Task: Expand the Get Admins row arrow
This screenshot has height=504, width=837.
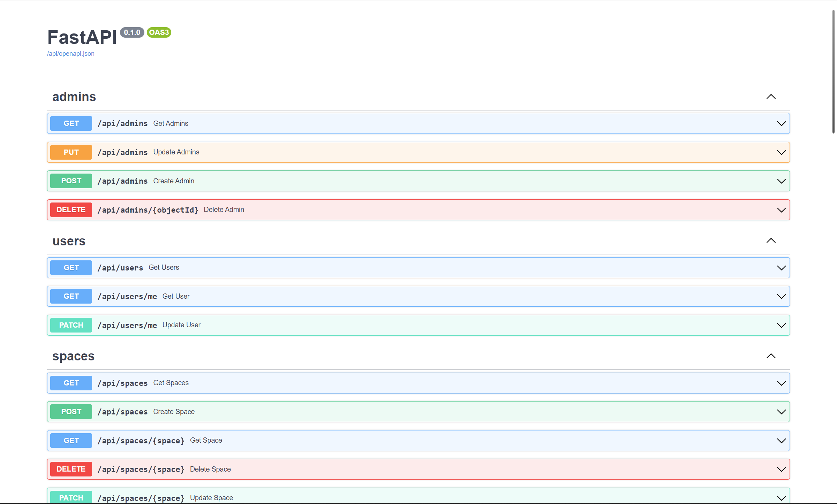Action: 782,124
